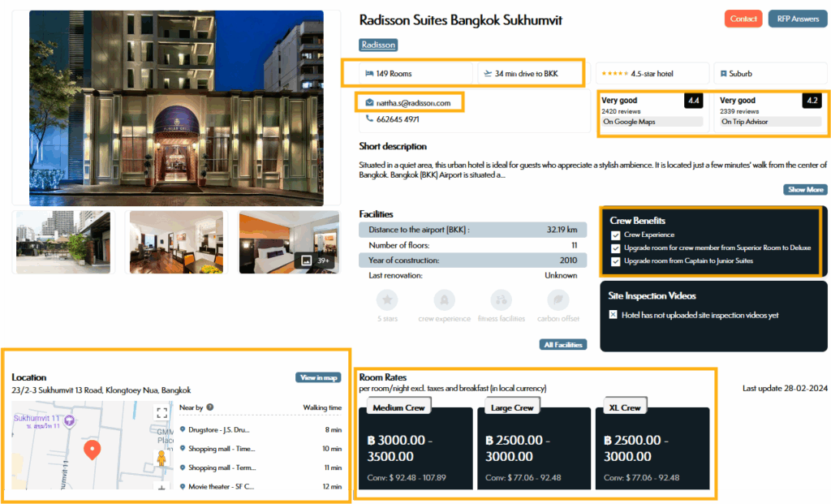This screenshot has width=831, height=504.
Task: Toggle Captain to Junior Suites upgrade checkbox
Action: (x=615, y=261)
